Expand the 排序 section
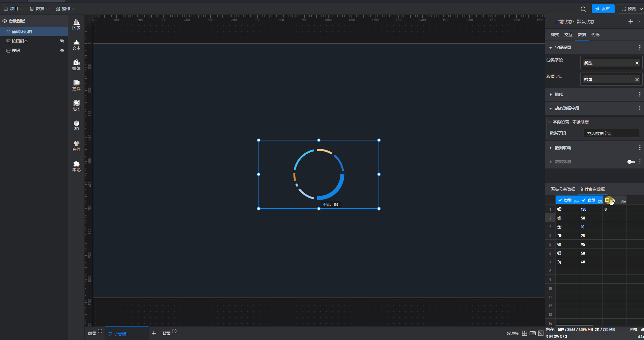This screenshot has width=644, height=340. point(559,95)
